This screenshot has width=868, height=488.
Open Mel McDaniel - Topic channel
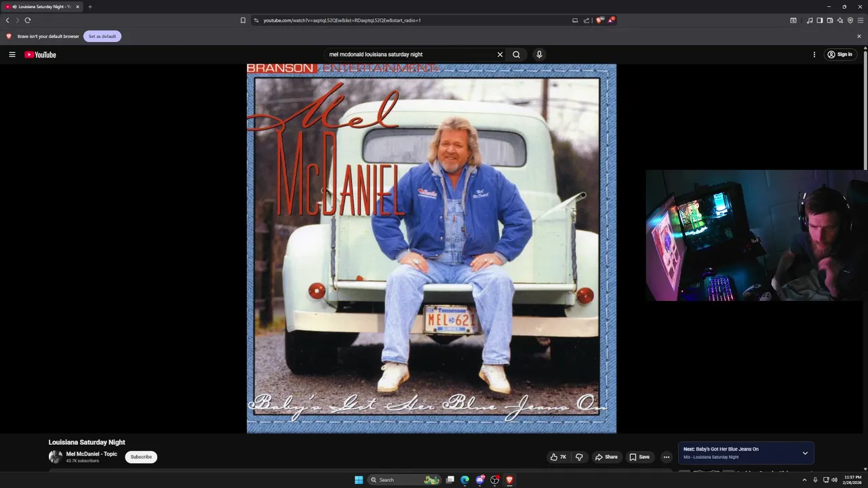click(92, 454)
